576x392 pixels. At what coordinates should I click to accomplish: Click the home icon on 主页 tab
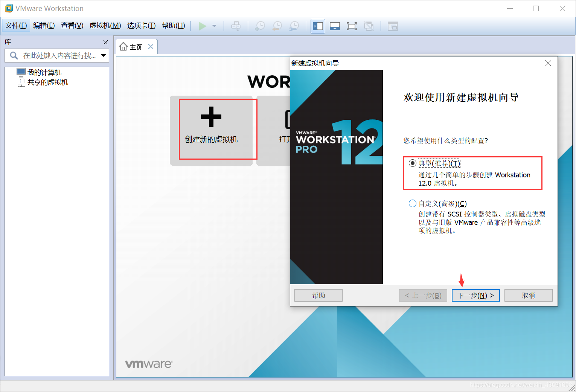click(123, 47)
